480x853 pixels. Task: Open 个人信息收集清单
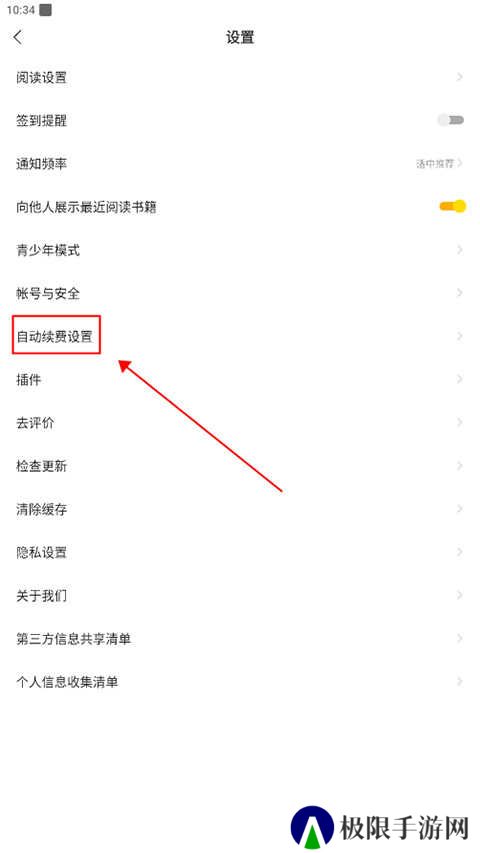pyautogui.click(x=240, y=682)
